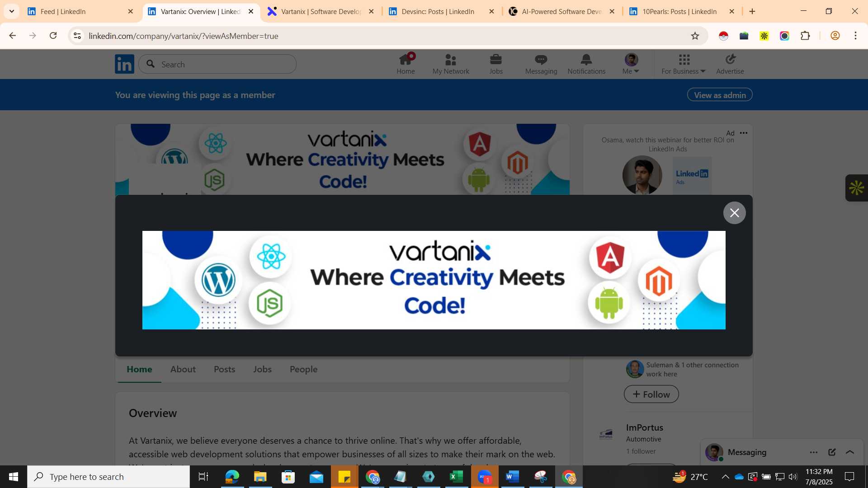The image size is (868, 488).
Task: Open Word from taskbar
Action: [x=512, y=477]
